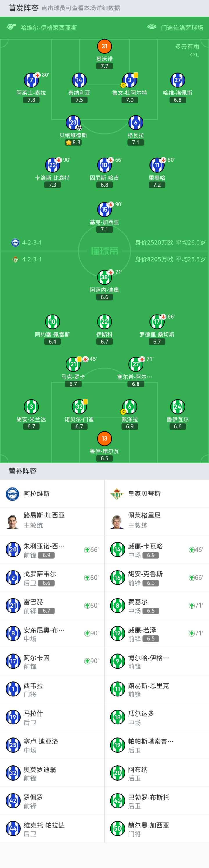The height and width of the screenshot is (868, 209).
Task: Open substitute 威廉-卡瓦略 player entry
Action: 156,550
